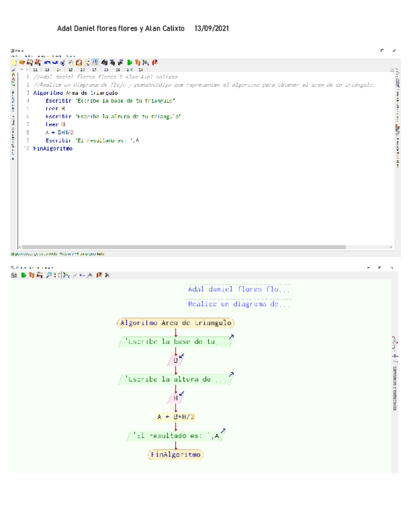Run the algorithm with the green play icon

[130, 62]
